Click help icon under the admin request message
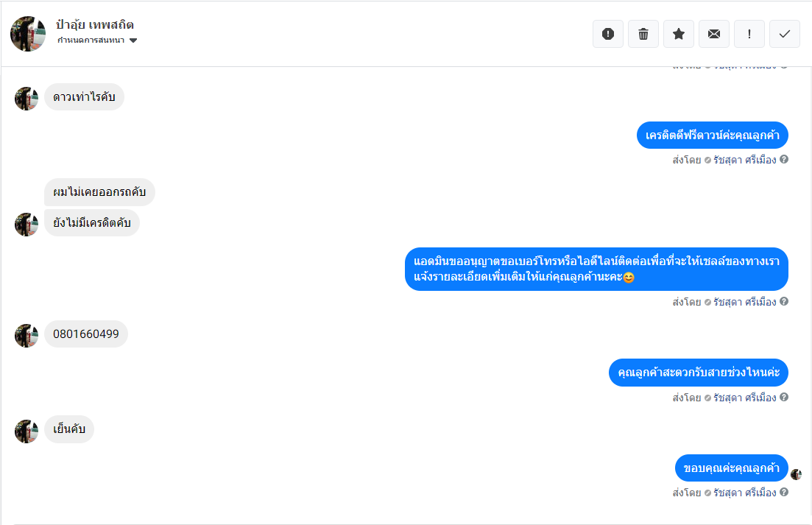812x525 pixels. pyautogui.click(x=784, y=301)
